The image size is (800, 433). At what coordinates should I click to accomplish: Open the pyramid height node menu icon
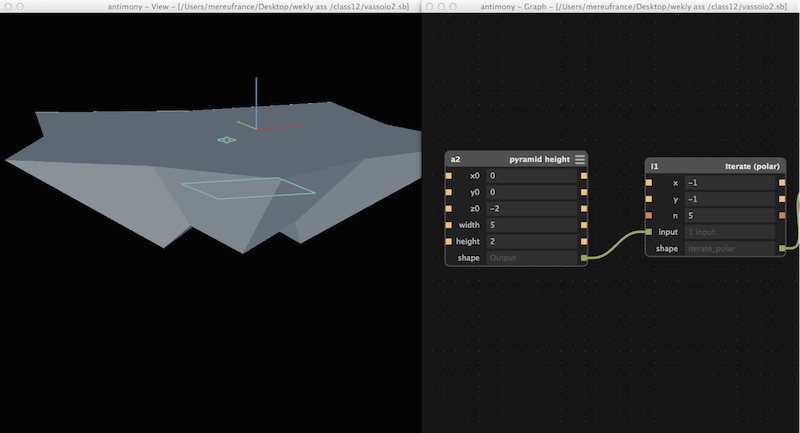580,160
